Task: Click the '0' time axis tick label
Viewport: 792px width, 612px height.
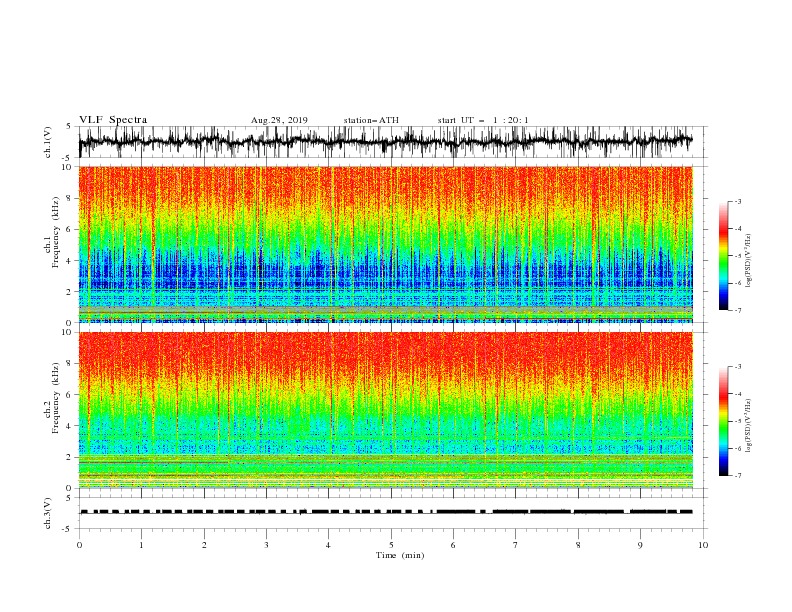Action: click(79, 545)
